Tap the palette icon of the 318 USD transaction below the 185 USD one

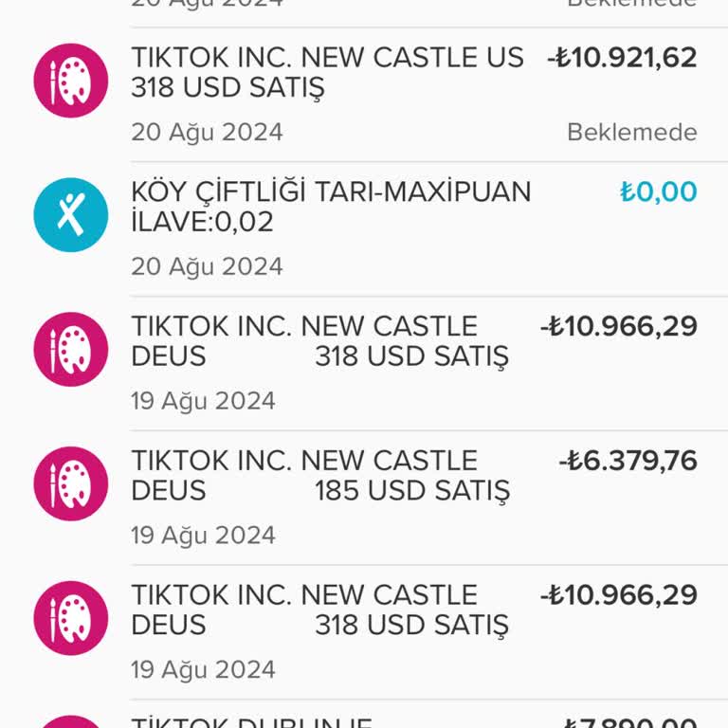point(71,618)
